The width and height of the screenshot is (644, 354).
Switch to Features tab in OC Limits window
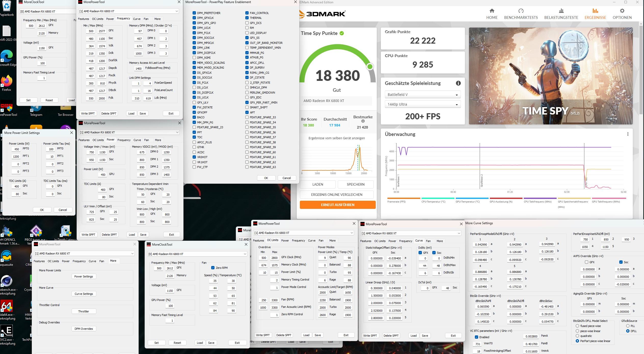258,241
